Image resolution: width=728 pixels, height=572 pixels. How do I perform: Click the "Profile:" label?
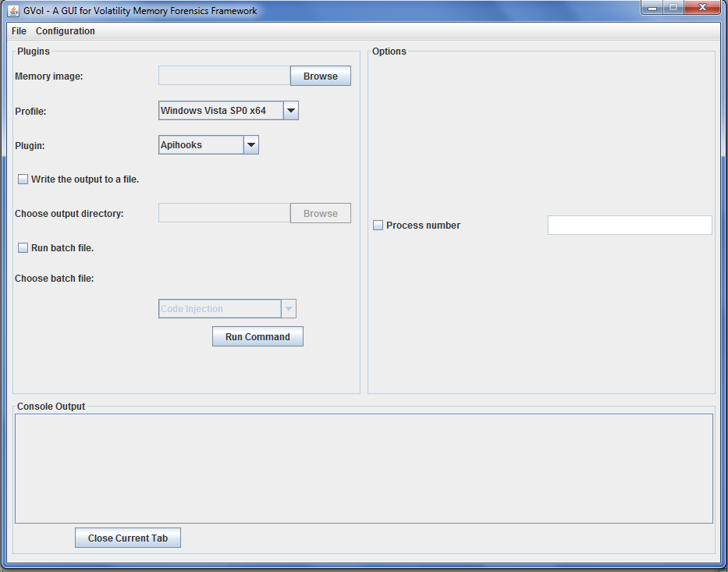30,112
